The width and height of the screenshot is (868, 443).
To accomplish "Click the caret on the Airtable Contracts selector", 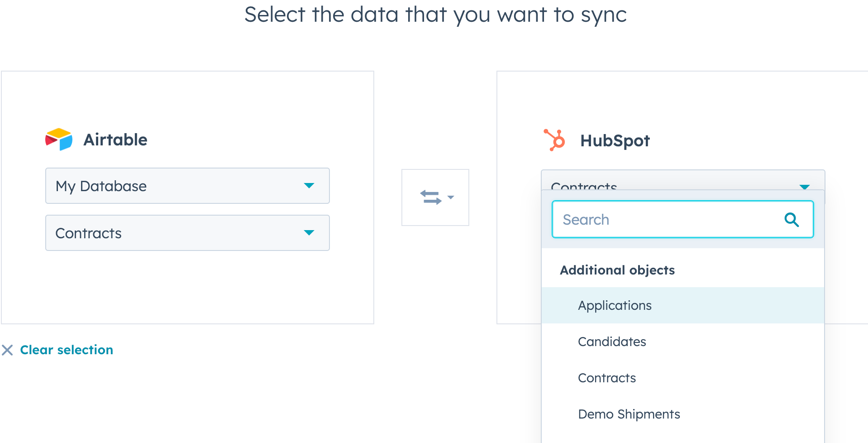I will (309, 233).
